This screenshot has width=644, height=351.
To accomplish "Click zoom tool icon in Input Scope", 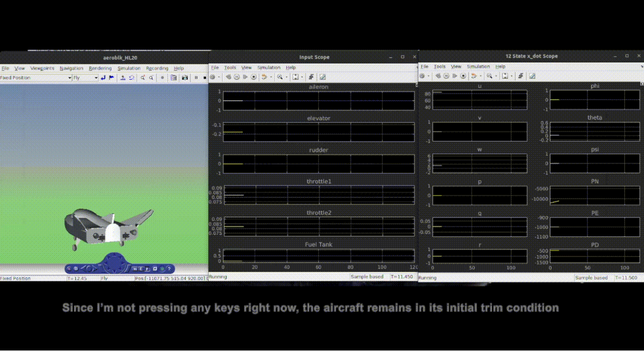I will click(280, 77).
